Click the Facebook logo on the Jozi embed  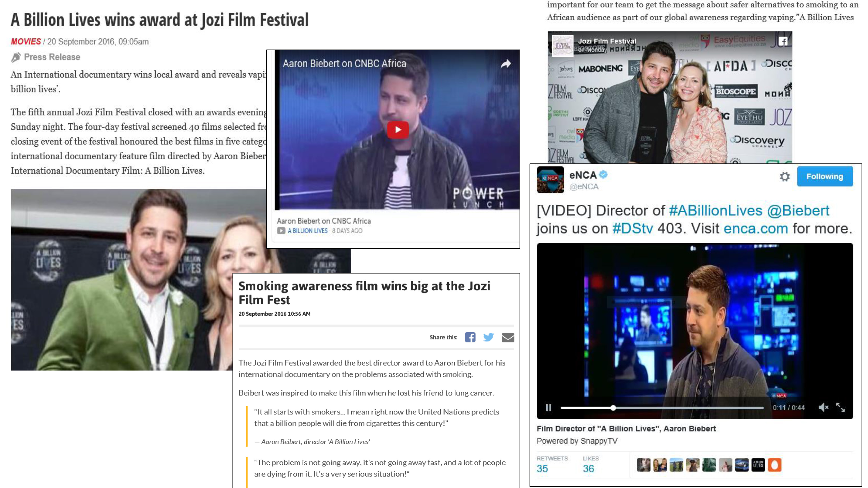coord(783,41)
